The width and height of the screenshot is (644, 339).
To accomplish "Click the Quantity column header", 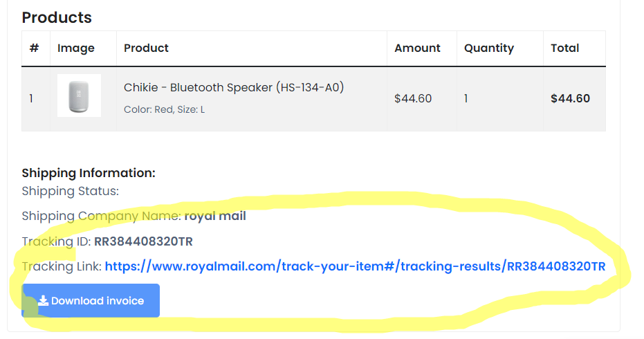I will [489, 48].
